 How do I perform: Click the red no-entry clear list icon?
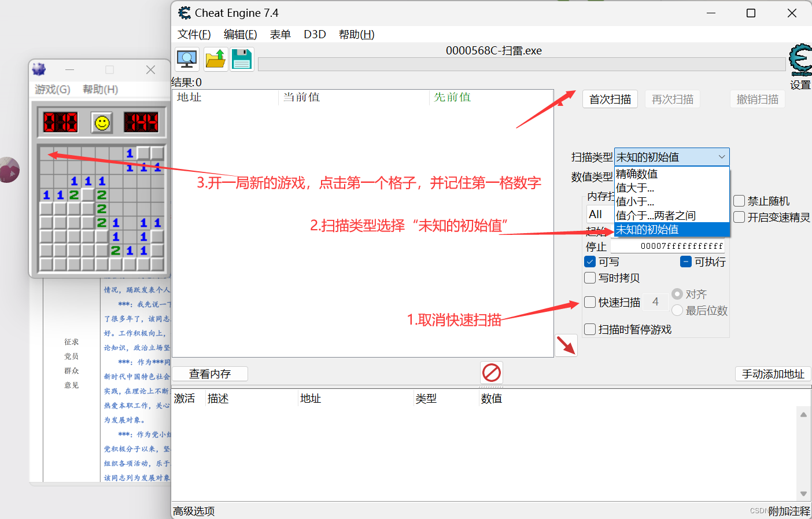(492, 373)
